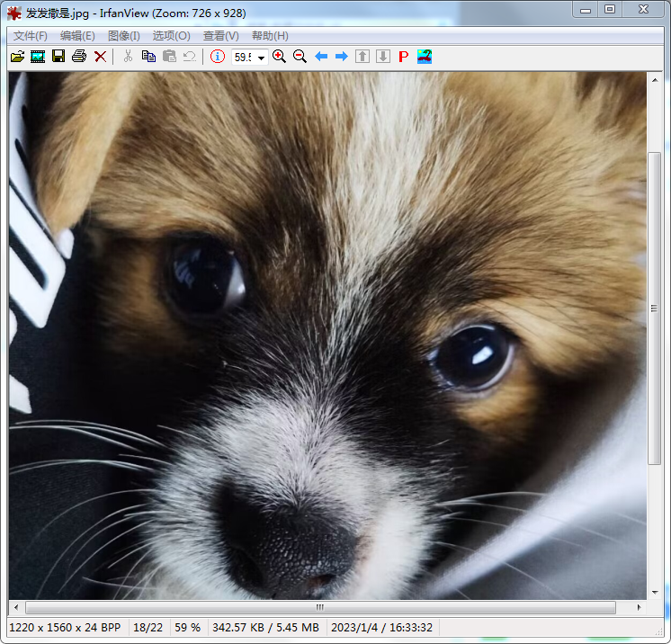The image size is (671, 644).
Task: Minimize the IrfanView window
Action: [x=586, y=10]
